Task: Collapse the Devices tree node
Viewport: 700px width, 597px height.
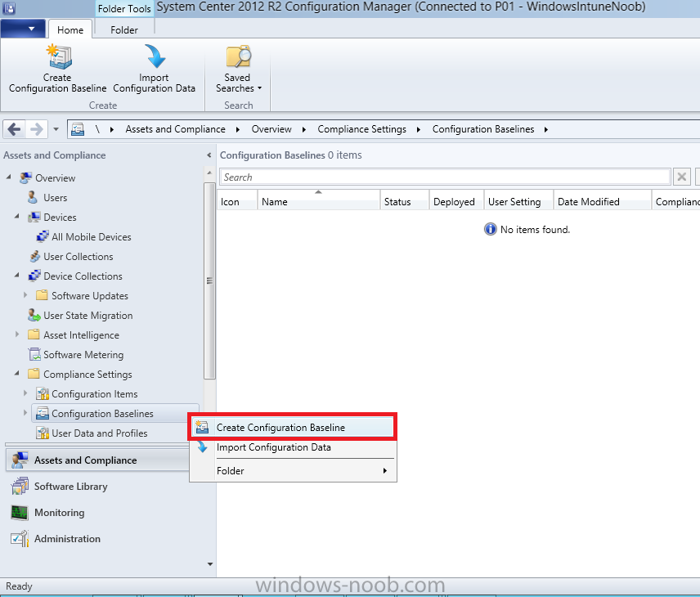Action: coord(17,217)
